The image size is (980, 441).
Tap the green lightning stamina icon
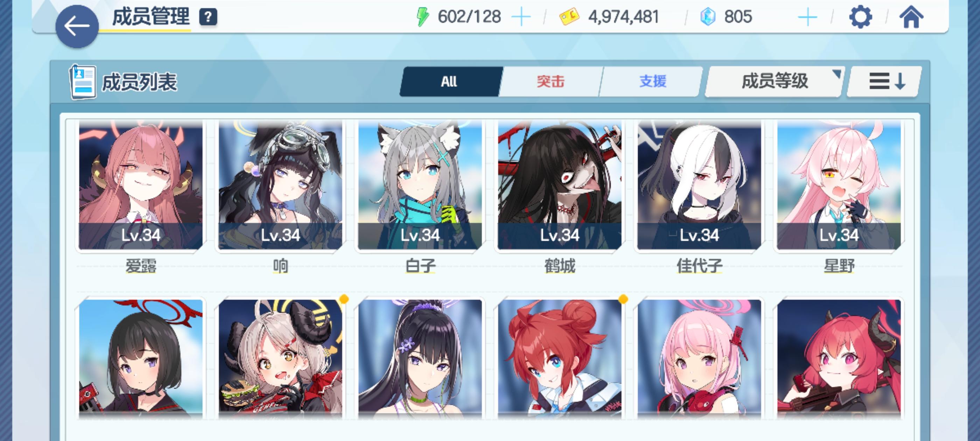point(422,17)
